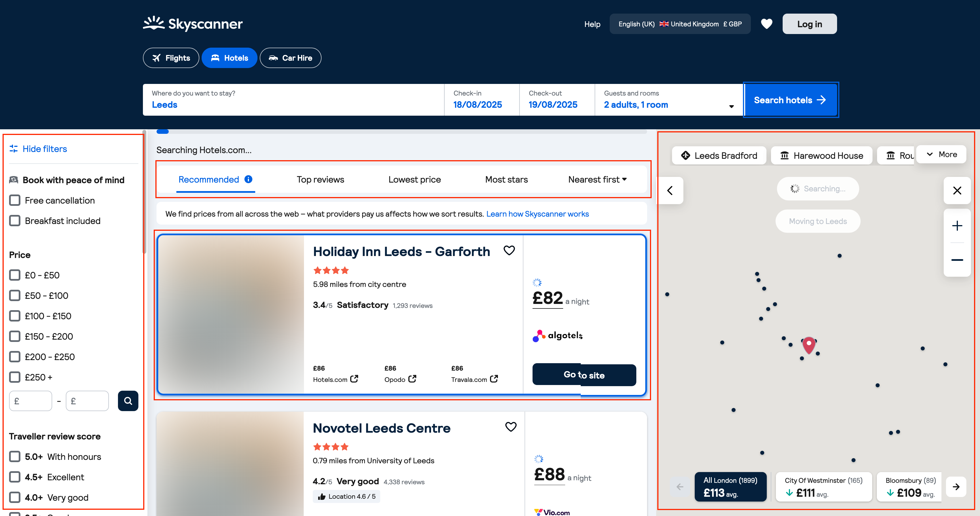Click the price search magnifier button
The width and height of the screenshot is (980, 516).
point(128,401)
